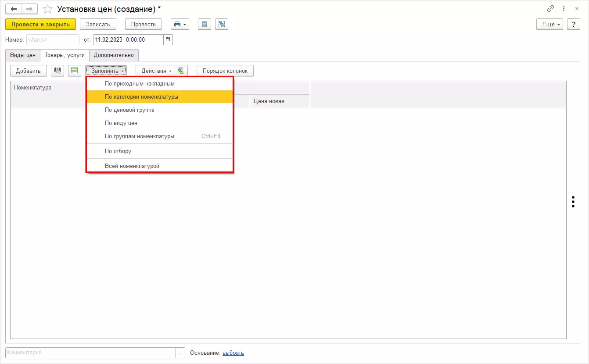Click the Добавить button
The height and width of the screenshot is (364, 589).
[29, 71]
